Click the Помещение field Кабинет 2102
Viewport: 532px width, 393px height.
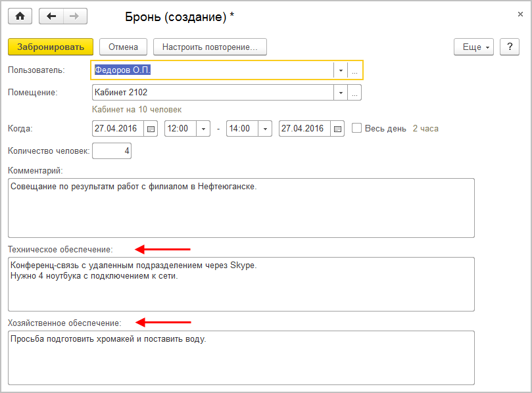212,93
